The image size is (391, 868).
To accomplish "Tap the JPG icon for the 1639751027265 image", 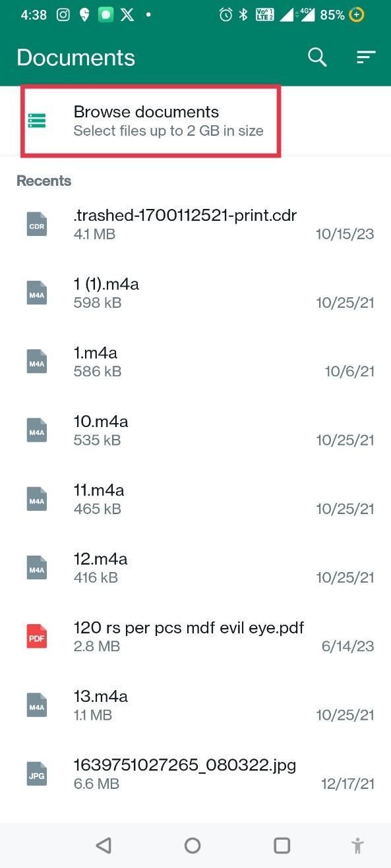I will [x=36, y=774].
